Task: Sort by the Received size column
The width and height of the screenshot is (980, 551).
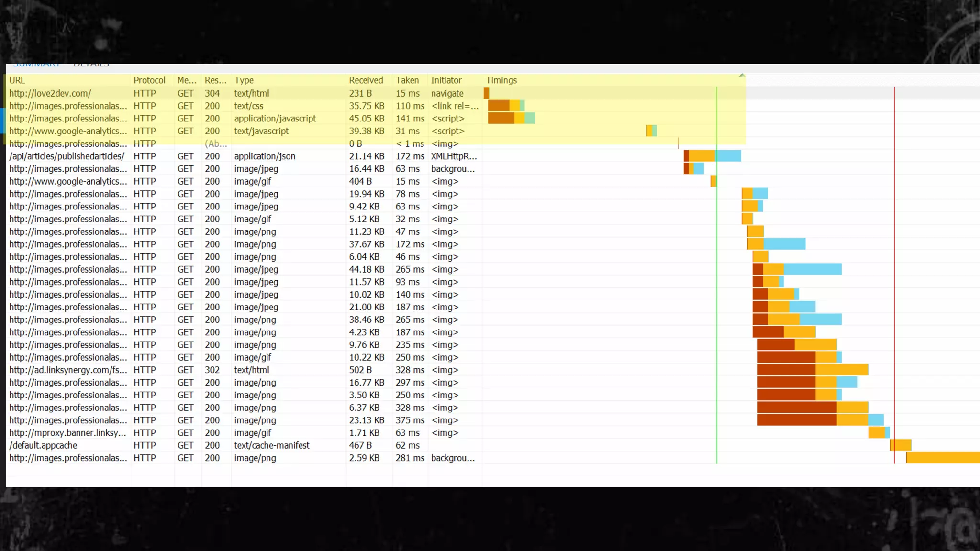Action: pyautogui.click(x=366, y=80)
